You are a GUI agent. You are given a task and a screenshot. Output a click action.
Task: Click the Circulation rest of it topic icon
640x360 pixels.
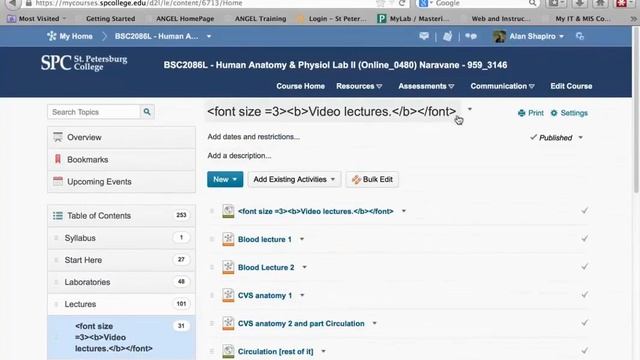coord(228,351)
